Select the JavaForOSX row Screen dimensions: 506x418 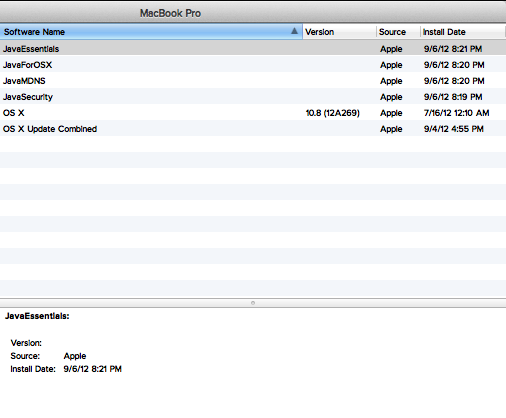click(x=253, y=65)
